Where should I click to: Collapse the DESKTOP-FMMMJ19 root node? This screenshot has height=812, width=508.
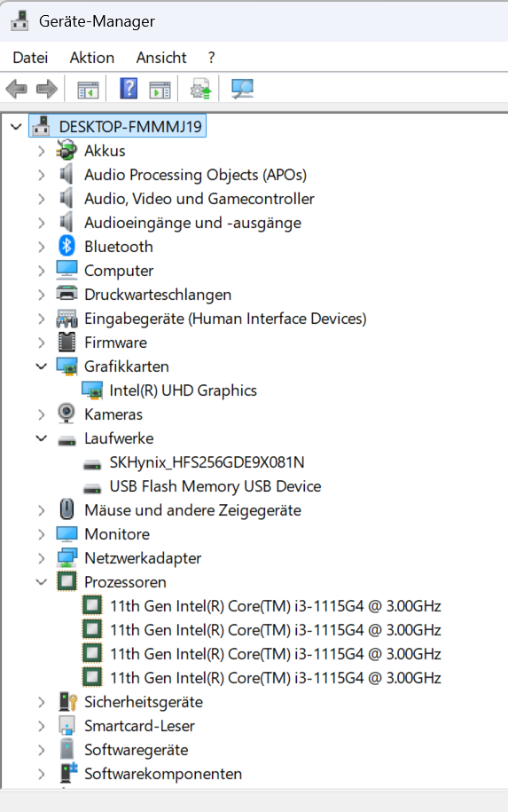[x=16, y=126]
